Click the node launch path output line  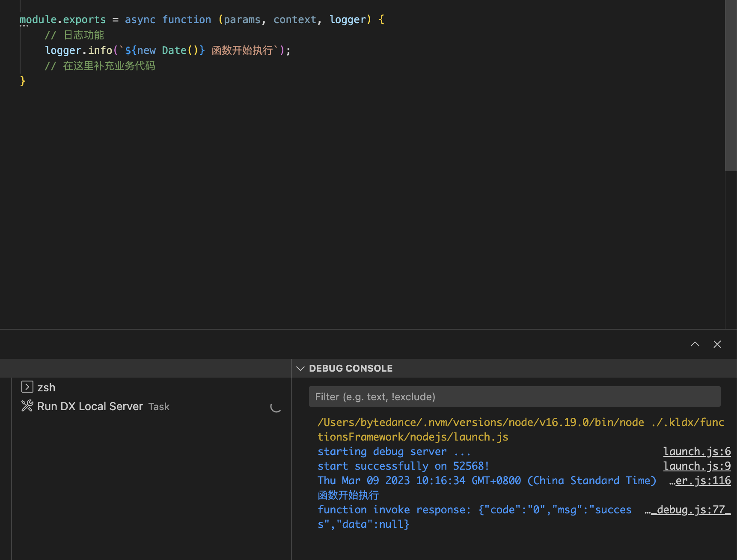point(521,429)
